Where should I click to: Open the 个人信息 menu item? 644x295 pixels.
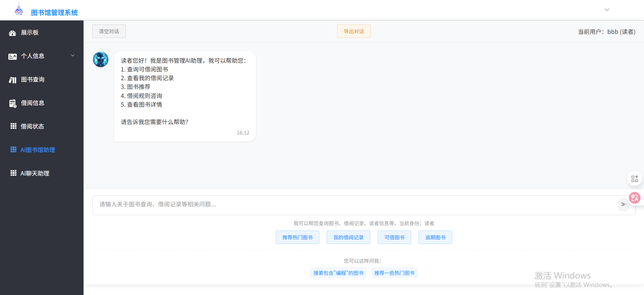tap(42, 56)
